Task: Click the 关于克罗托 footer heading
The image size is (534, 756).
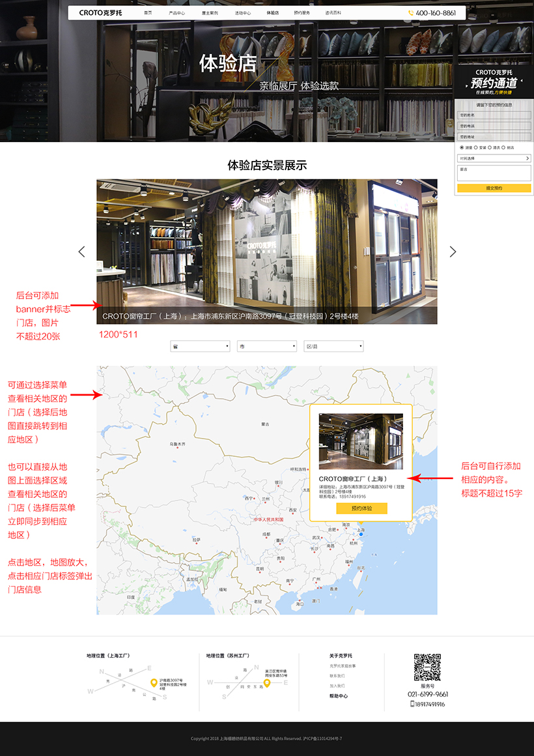Action: click(341, 656)
